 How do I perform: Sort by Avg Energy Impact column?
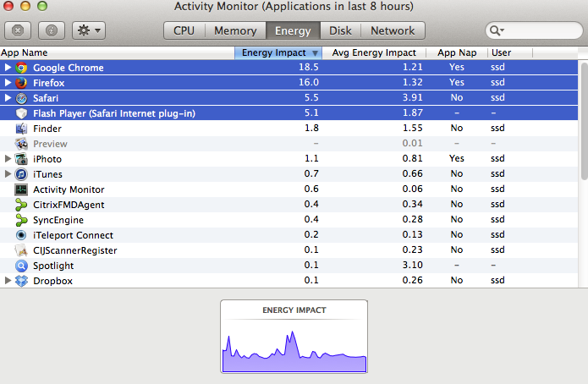point(374,53)
